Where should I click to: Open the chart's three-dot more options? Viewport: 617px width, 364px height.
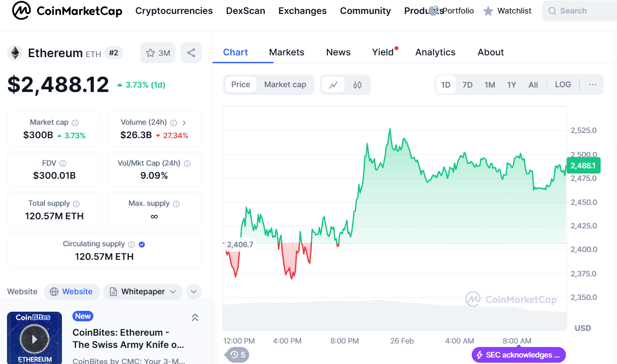click(593, 85)
